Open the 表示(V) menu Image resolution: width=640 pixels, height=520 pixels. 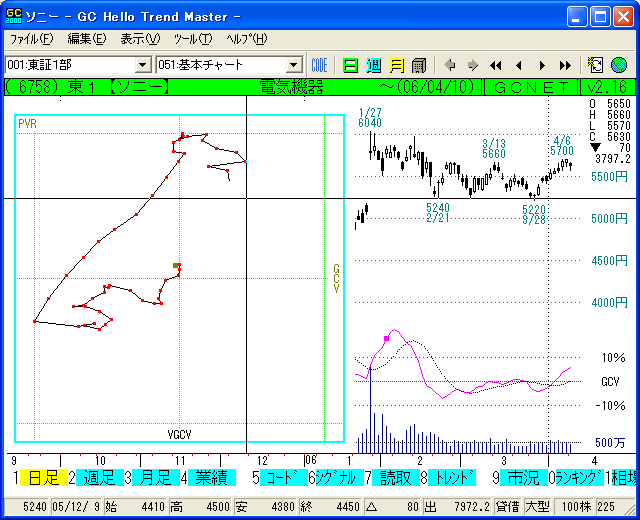[140, 39]
